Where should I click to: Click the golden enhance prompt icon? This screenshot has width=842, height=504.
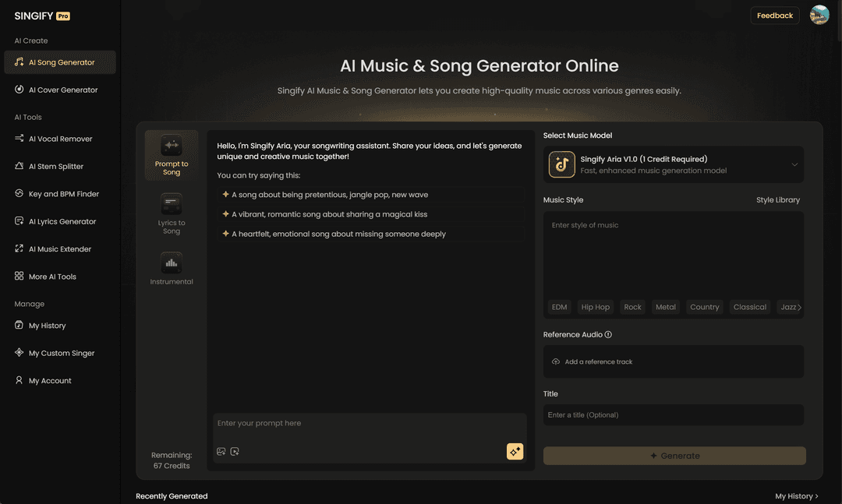[515, 451]
